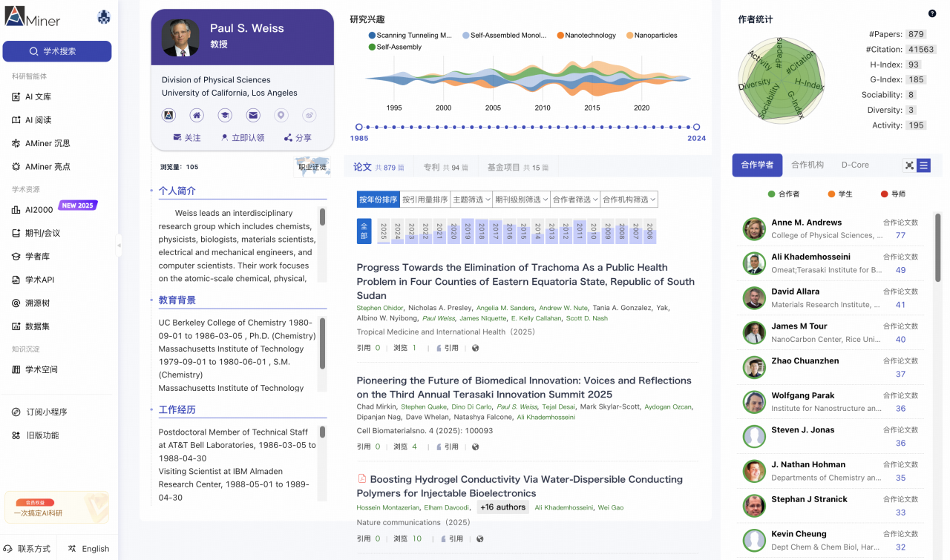Click the membership promo banner 一次搞定AI科研
950x560 pixels.
[x=56, y=507]
